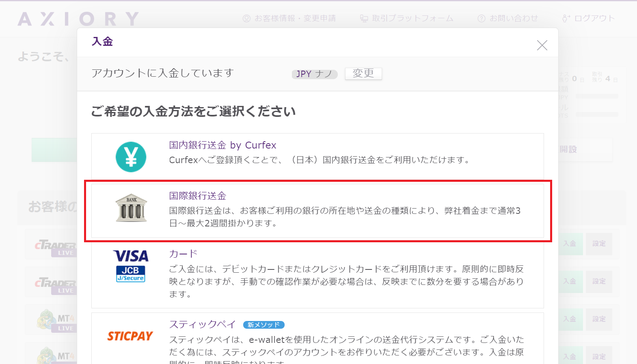
Task: Click the MT4 LIVE account logo
Action: coord(56,321)
